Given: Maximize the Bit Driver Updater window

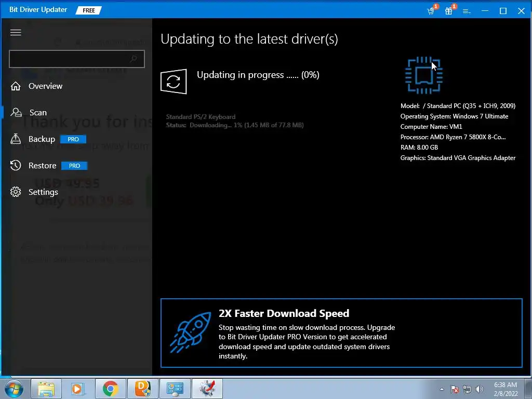Looking at the screenshot, I should 503,11.
